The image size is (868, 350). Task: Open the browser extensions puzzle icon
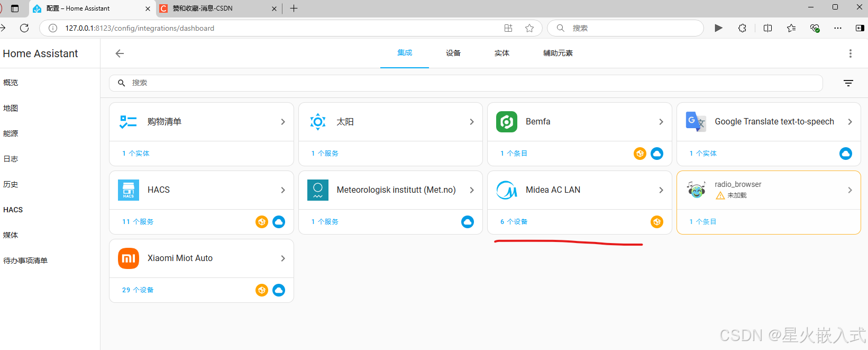[743, 28]
